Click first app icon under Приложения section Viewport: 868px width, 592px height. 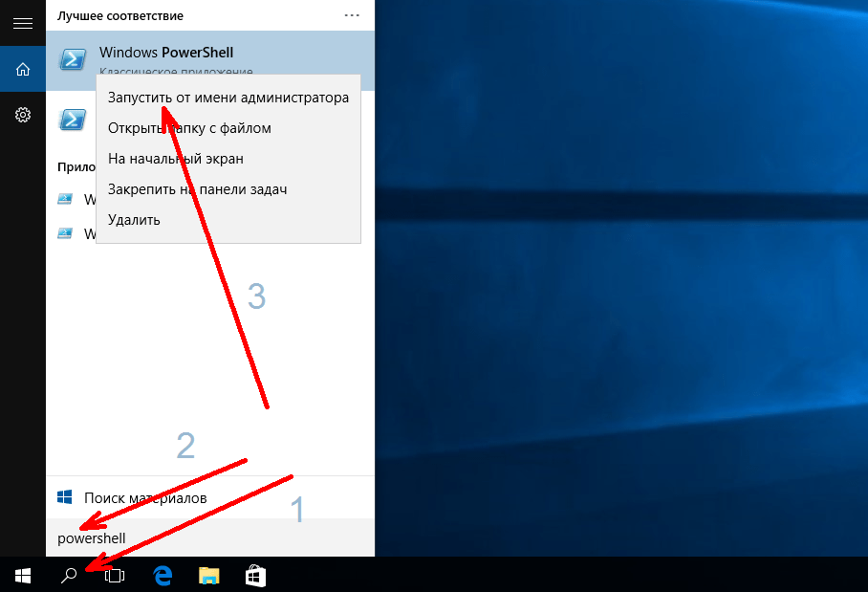(65, 200)
